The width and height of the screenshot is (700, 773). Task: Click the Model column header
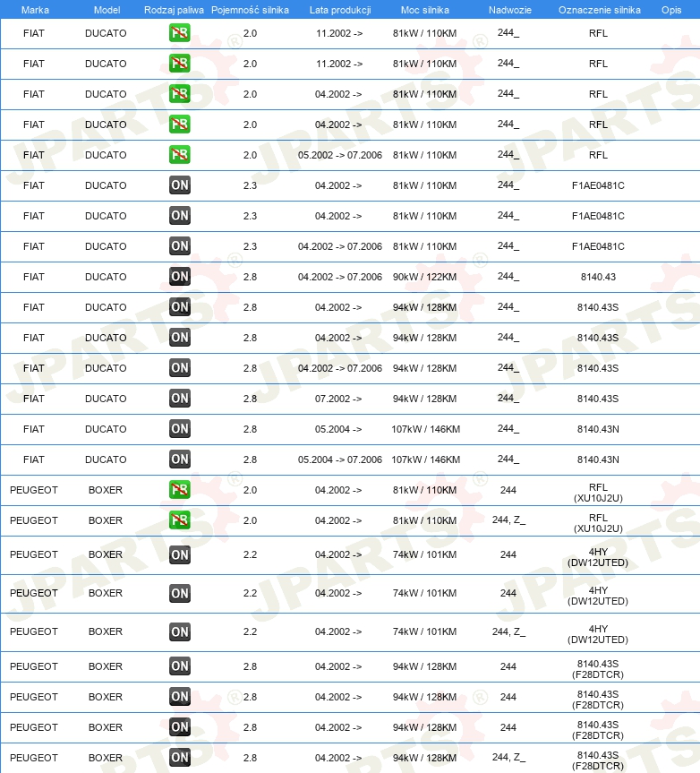(x=107, y=10)
